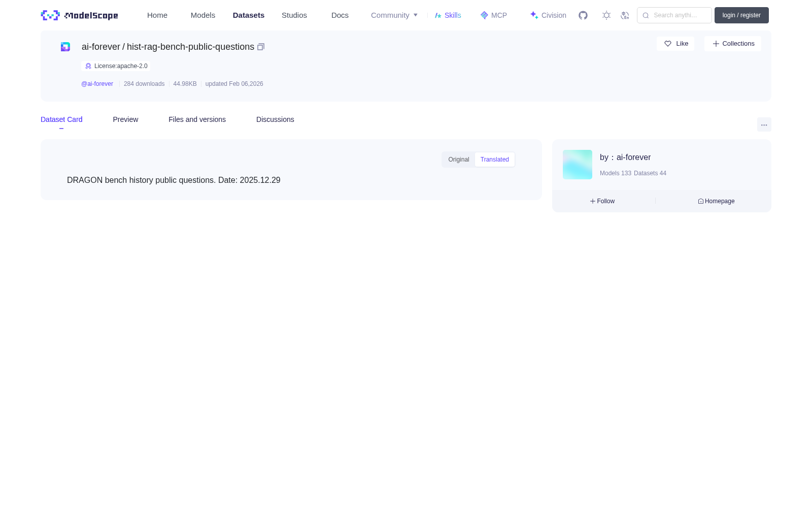Follow the ai-forever organization
The height and width of the screenshot is (508, 812).
tap(602, 201)
